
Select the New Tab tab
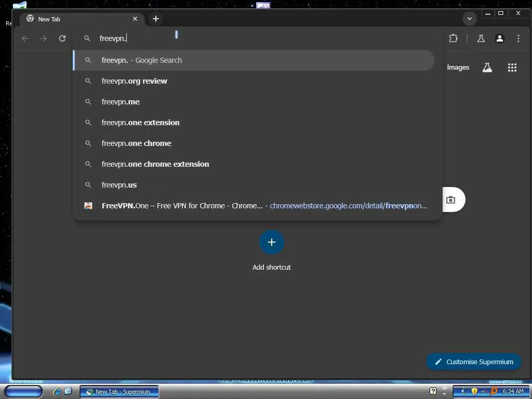tap(82, 19)
